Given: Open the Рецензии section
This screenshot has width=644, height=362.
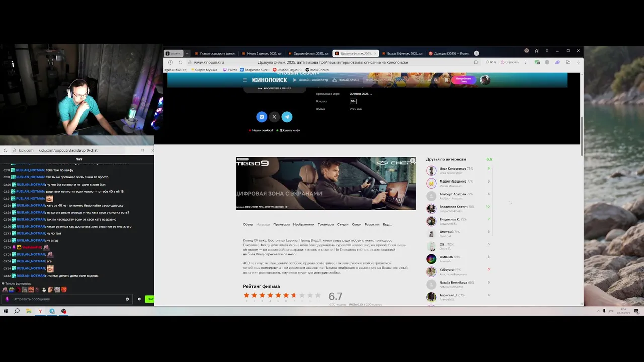Looking at the screenshot, I should [372, 224].
